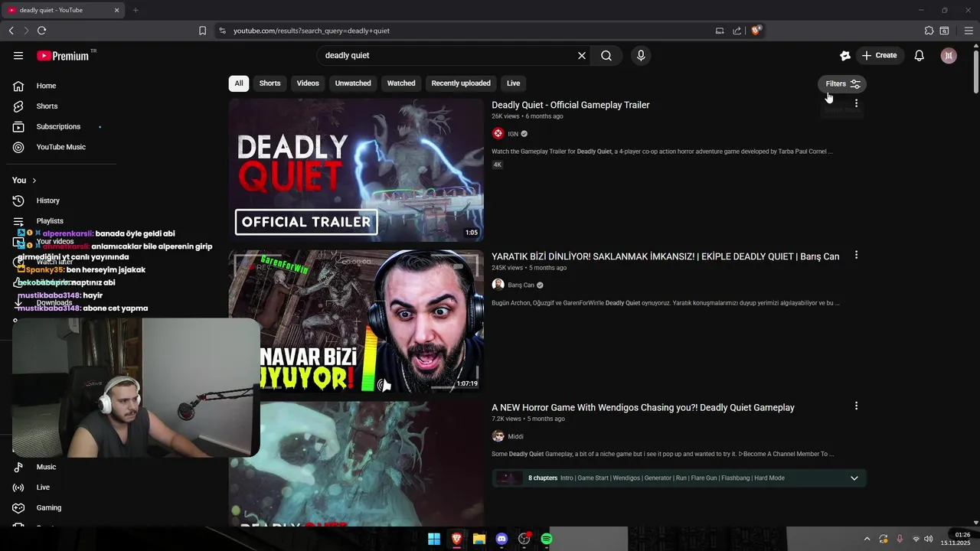Click the search magnifier button

[606, 55]
